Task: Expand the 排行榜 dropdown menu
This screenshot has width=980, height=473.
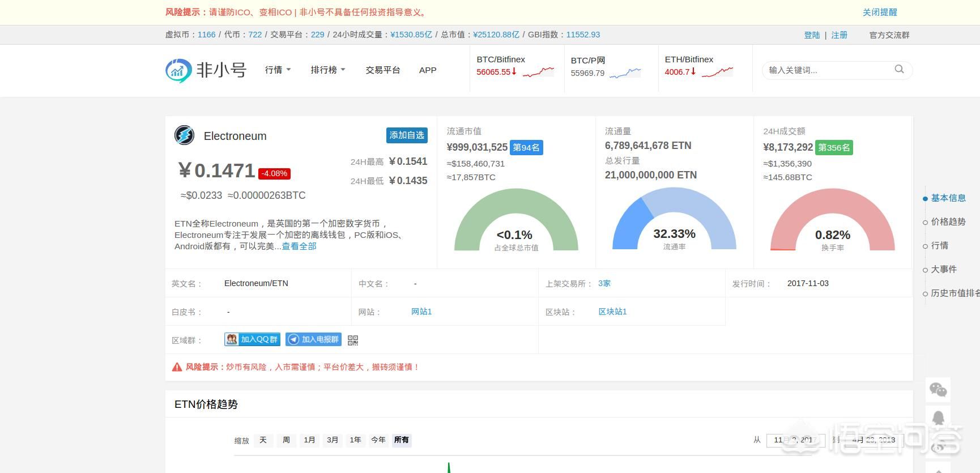Action: click(x=327, y=70)
